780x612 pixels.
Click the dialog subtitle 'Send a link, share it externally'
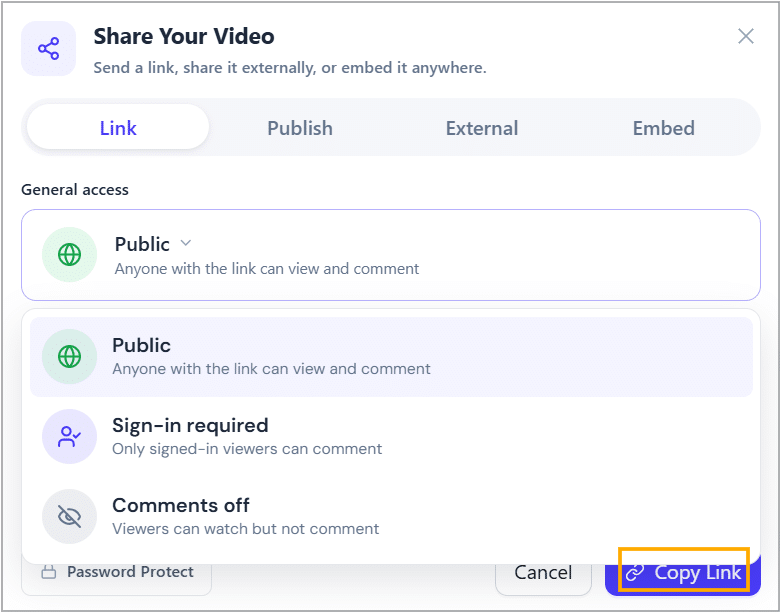(x=290, y=67)
